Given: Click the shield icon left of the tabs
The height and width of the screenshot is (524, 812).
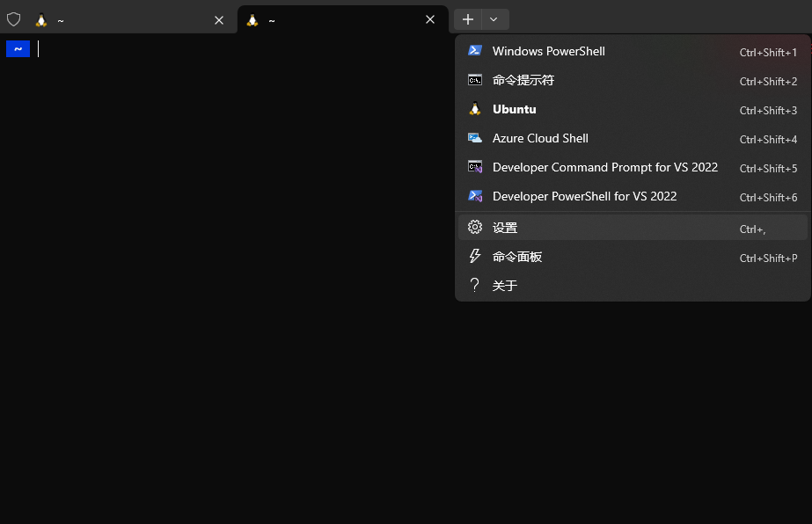Looking at the screenshot, I should (x=14, y=19).
